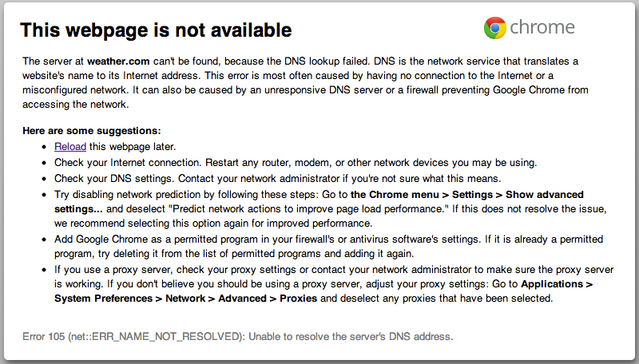The image size is (639, 364).
Task: Click the bold weather.com domain name
Action: (118, 61)
